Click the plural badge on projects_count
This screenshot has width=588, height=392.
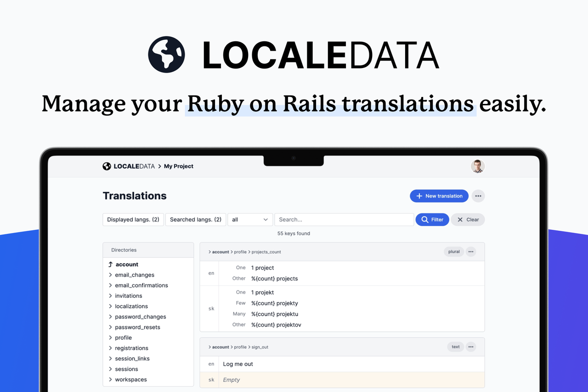[453, 251]
